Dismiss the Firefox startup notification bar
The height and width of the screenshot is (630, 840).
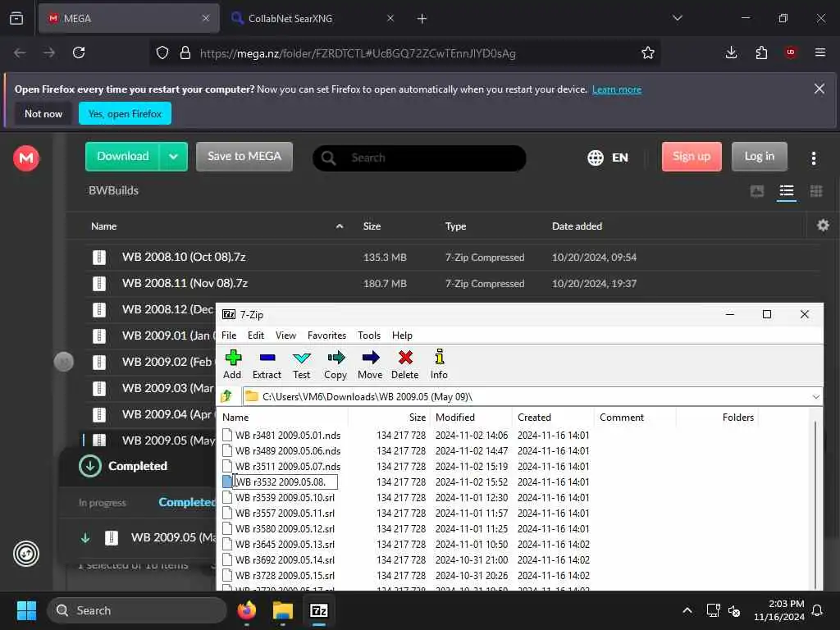tap(819, 89)
